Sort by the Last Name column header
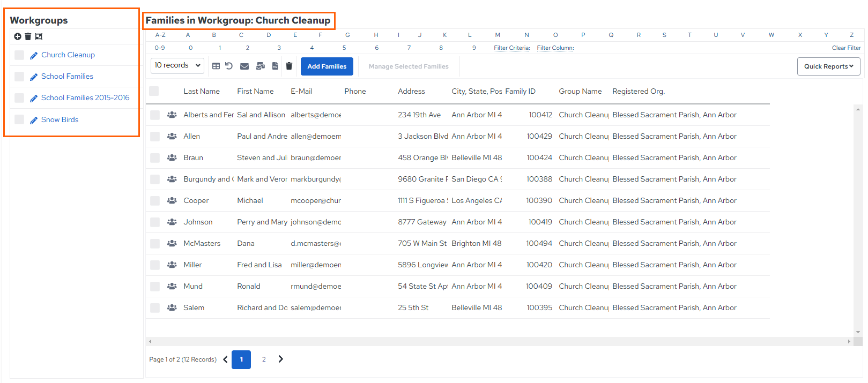This screenshot has height=383, width=868. [202, 91]
